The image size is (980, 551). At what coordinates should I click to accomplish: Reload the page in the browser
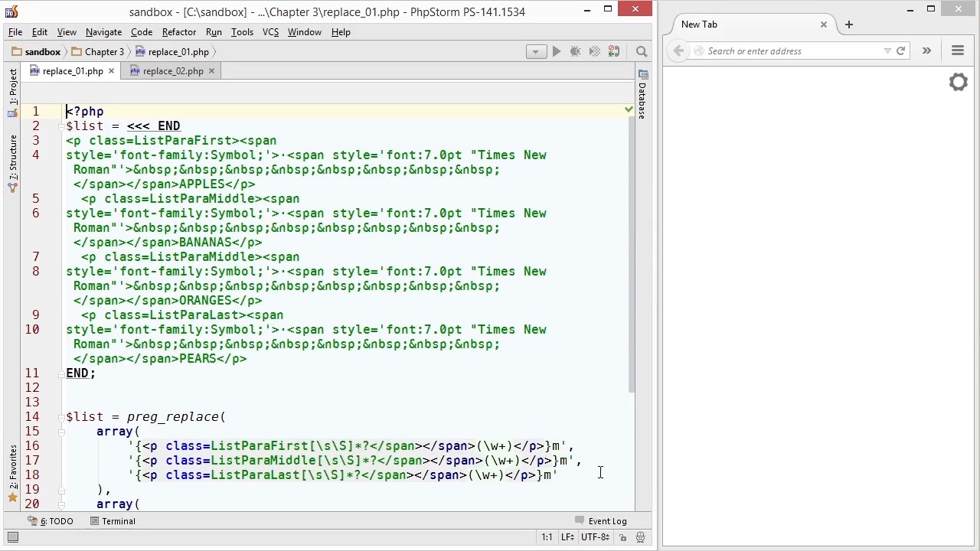(x=901, y=51)
